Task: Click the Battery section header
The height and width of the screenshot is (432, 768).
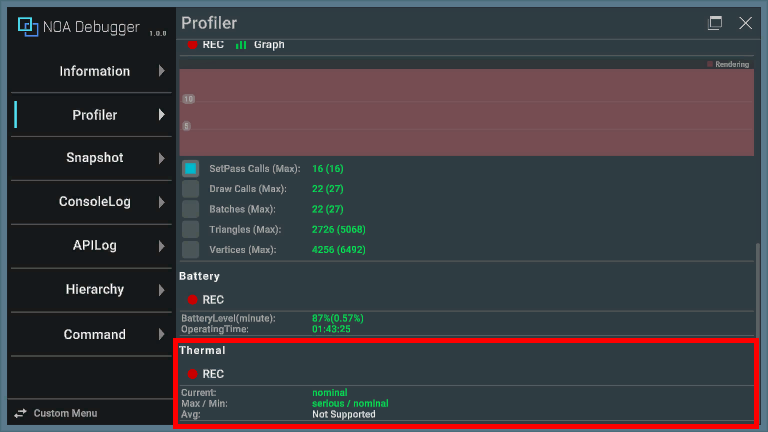Action: 199,276
